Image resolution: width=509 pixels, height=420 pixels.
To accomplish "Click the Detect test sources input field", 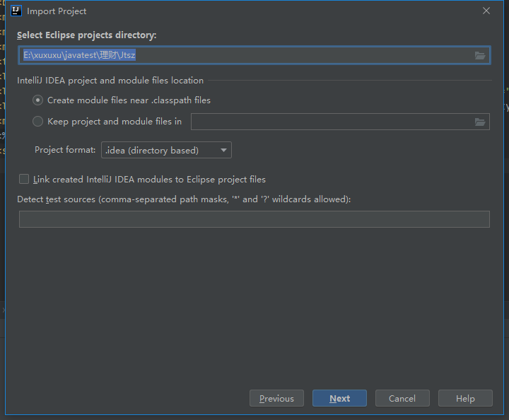I will tap(255, 219).
